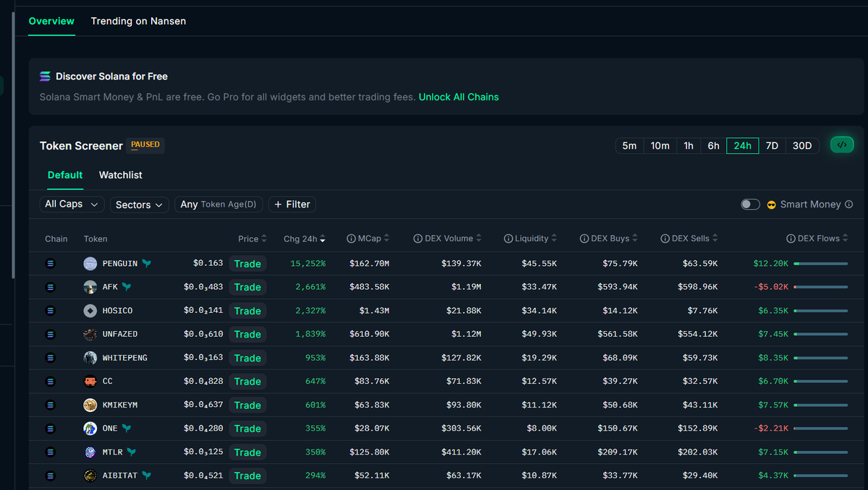Click the info icon beside Smart Money
This screenshot has height=490, width=868.
point(849,205)
